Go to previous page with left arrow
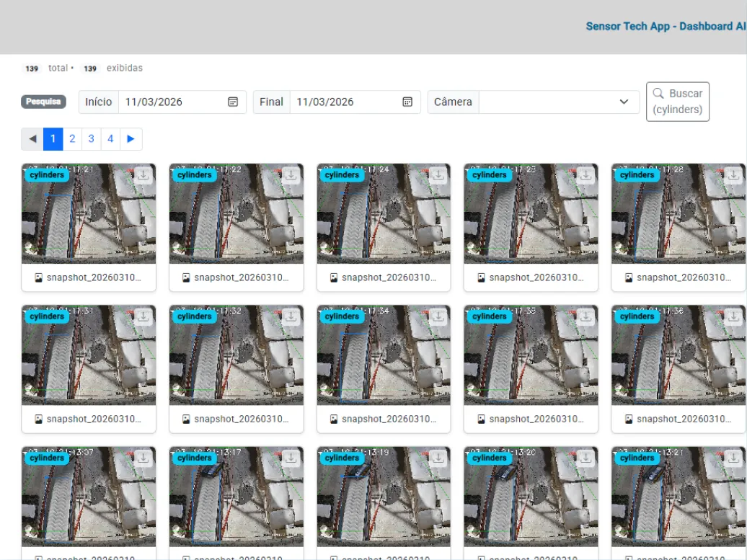The width and height of the screenshot is (747, 560). pyautogui.click(x=32, y=139)
